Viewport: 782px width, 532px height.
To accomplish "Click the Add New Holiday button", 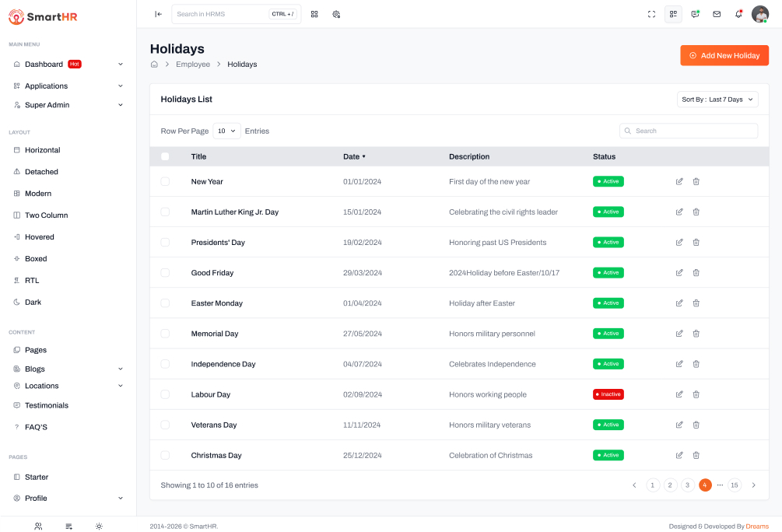I will (724, 56).
